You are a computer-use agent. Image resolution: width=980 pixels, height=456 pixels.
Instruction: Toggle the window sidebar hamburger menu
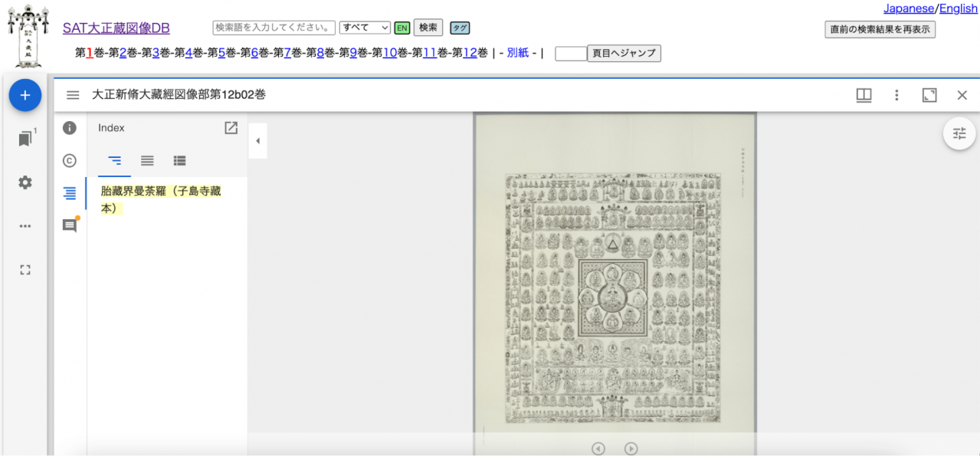point(73,95)
